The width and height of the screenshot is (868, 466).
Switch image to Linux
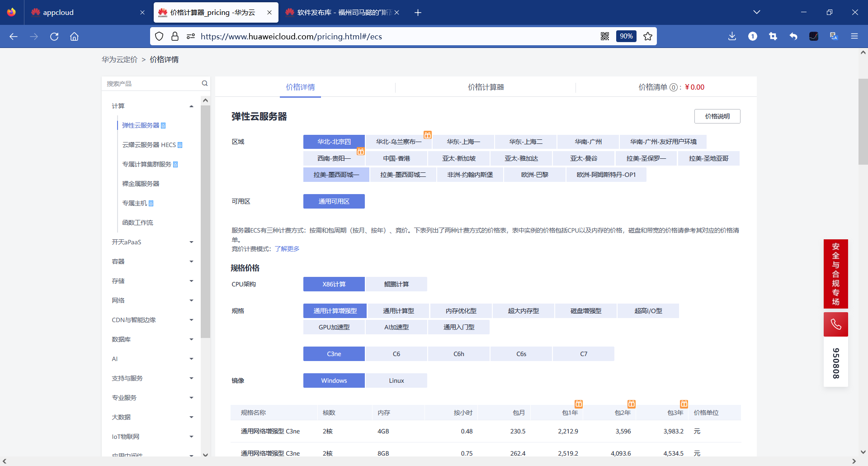point(396,380)
